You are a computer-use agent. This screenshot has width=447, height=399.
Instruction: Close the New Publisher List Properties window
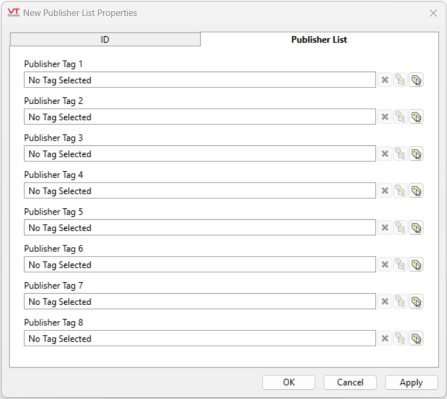pos(433,13)
